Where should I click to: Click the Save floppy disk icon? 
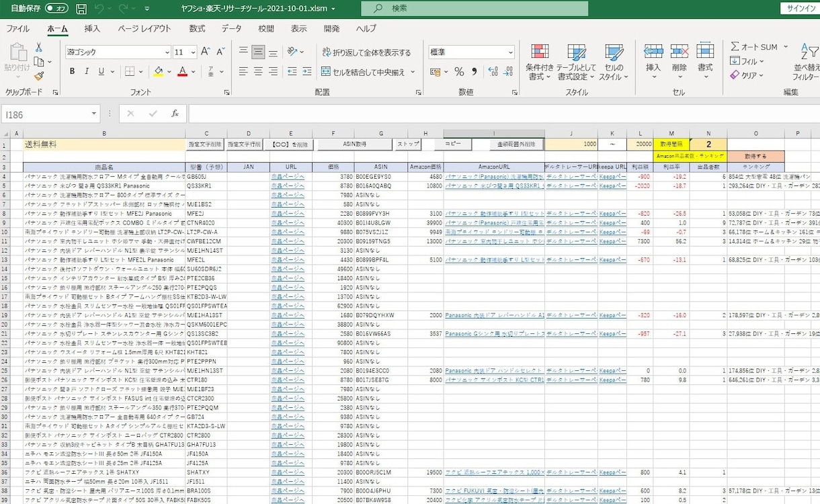pyautogui.click(x=81, y=9)
